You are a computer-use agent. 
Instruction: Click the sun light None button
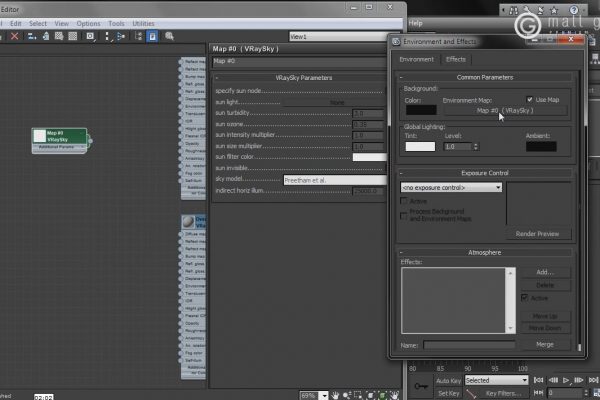point(337,103)
